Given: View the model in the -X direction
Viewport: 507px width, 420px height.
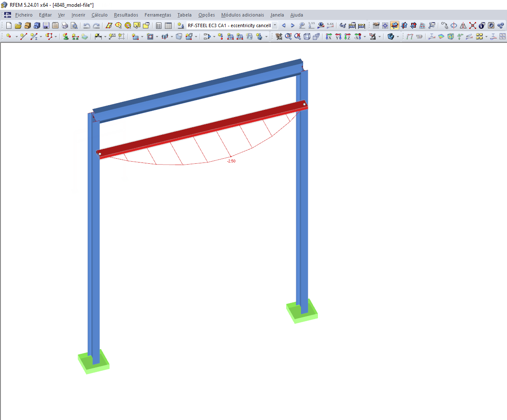Looking at the screenshot, I should coord(358,36).
